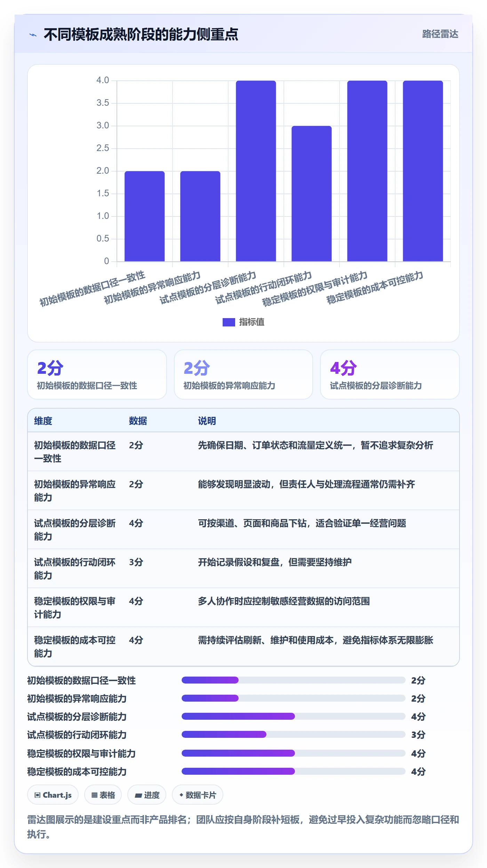Select table row 初始模板的异常响应能力

click(243, 491)
